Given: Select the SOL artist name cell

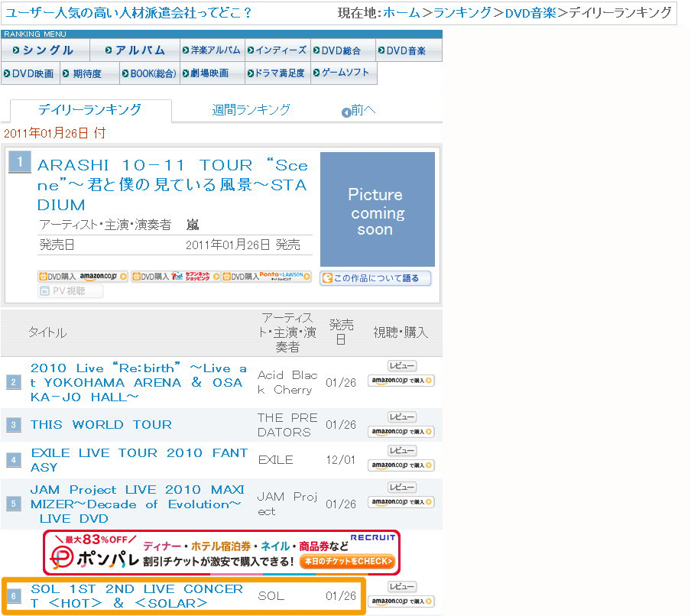Looking at the screenshot, I should (271, 595).
